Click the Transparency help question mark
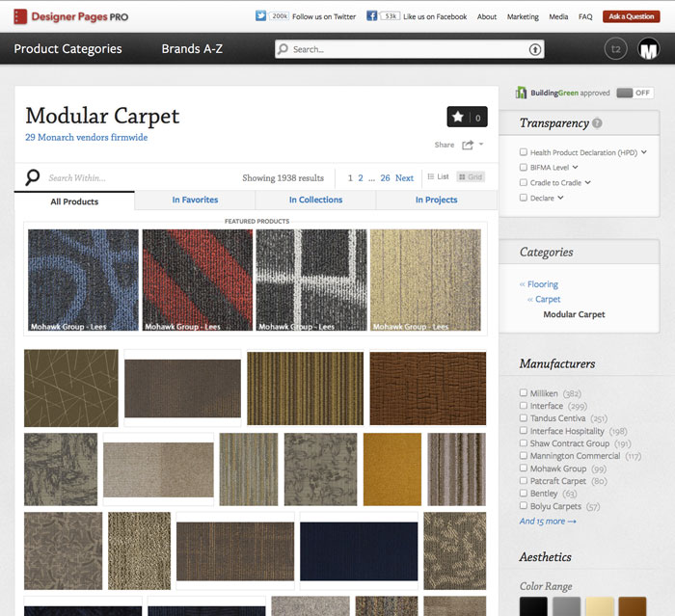 tap(597, 123)
